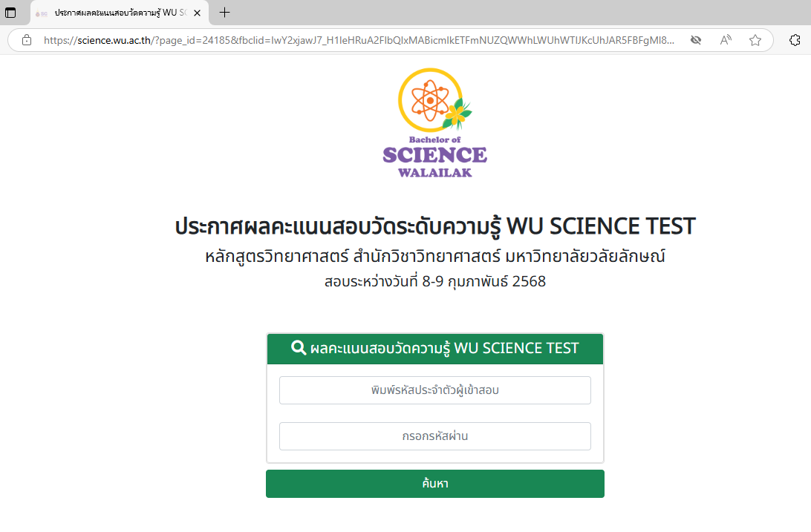Click the new tab plus button
The height and width of the screenshot is (532, 811).
tap(225, 13)
